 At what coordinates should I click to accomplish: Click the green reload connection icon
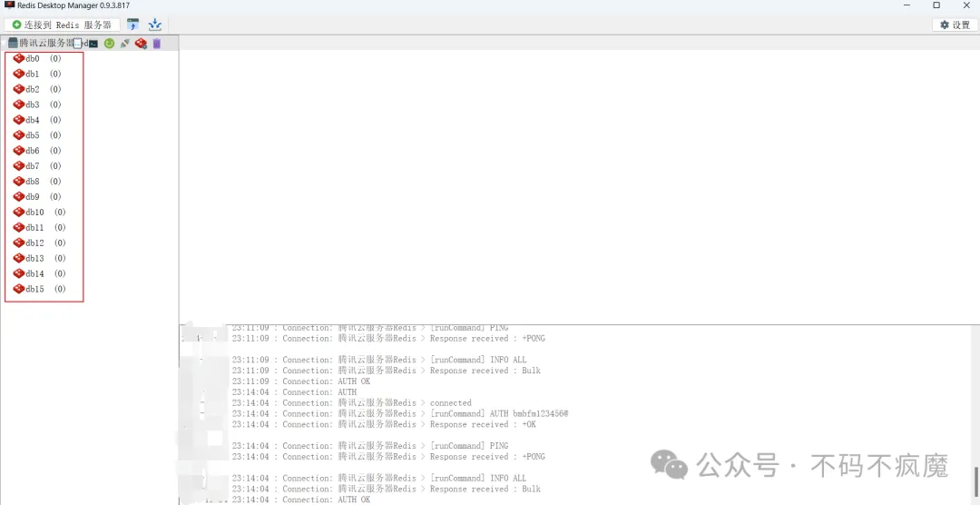point(109,44)
